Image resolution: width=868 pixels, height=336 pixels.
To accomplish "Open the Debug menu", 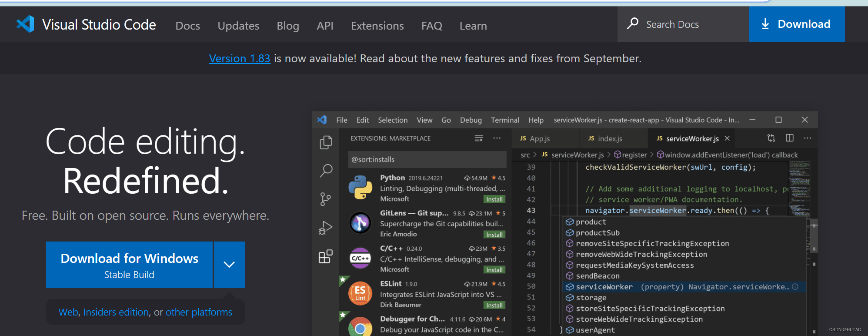I will 471,120.
